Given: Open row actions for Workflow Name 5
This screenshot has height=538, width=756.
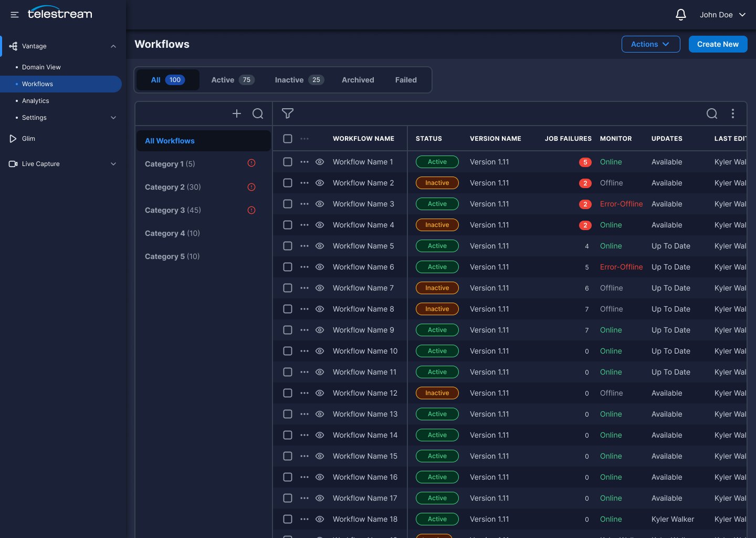Looking at the screenshot, I should click(x=304, y=246).
